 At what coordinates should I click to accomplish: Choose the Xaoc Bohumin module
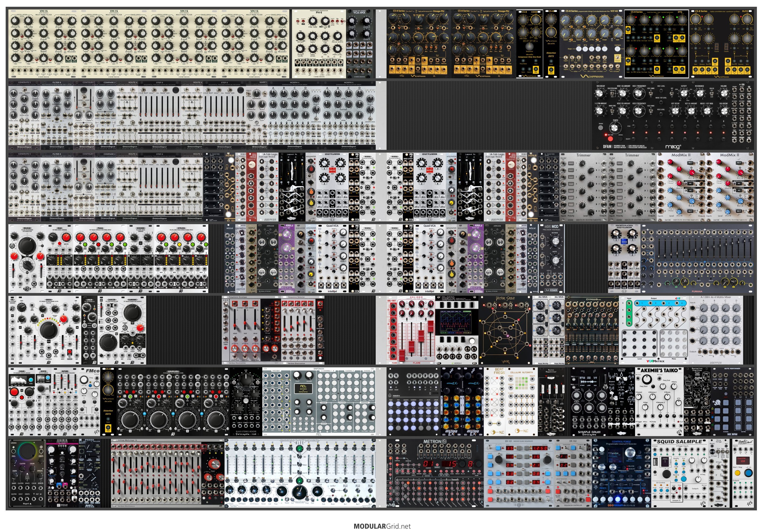point(141,258)
